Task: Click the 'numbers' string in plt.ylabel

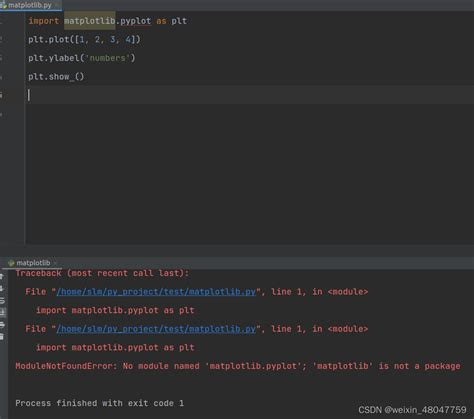Action: coord(107,58)
